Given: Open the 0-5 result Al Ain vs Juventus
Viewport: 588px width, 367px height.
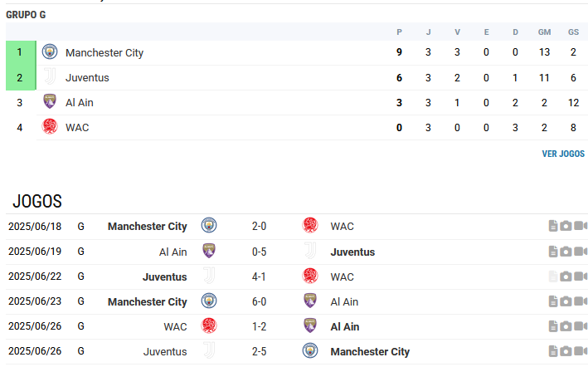Looking at the screenshot, I should point(259,252).
